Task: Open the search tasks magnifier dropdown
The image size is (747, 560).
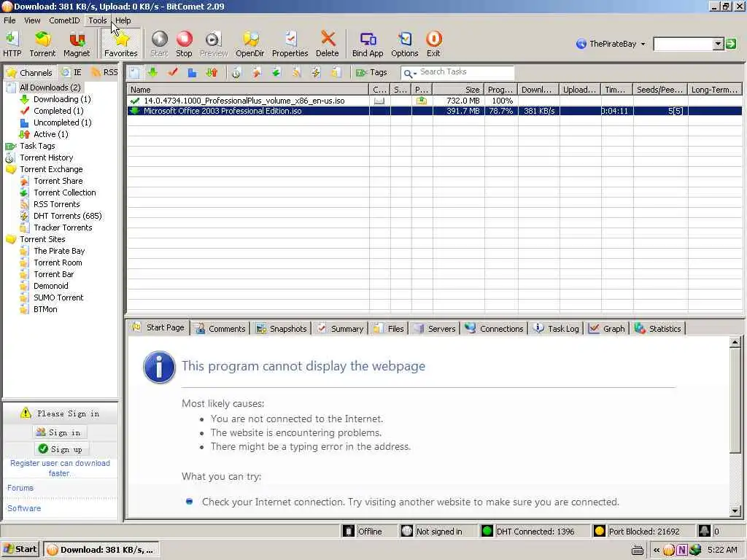Action: coord(410,73)
